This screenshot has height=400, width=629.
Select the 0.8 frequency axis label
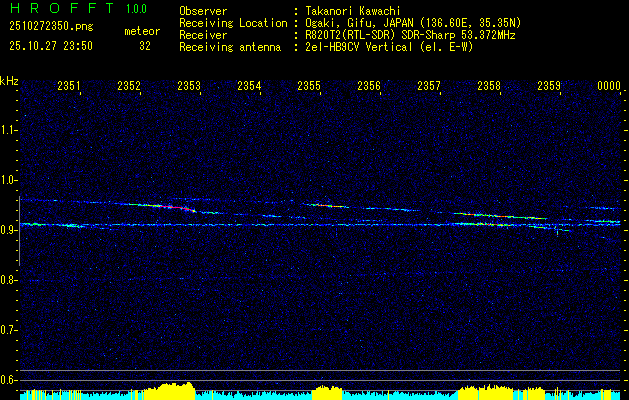tap(9, 280)
